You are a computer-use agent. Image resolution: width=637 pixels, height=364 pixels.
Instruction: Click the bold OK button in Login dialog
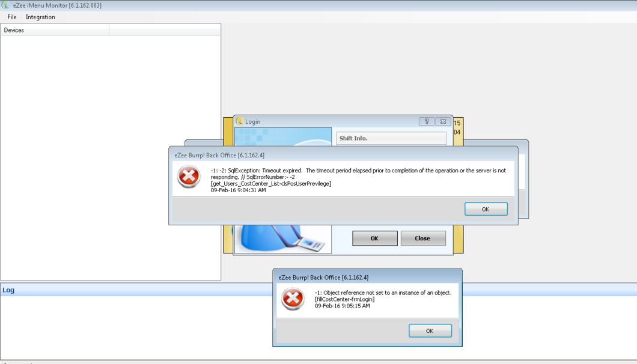coord(374,238)
